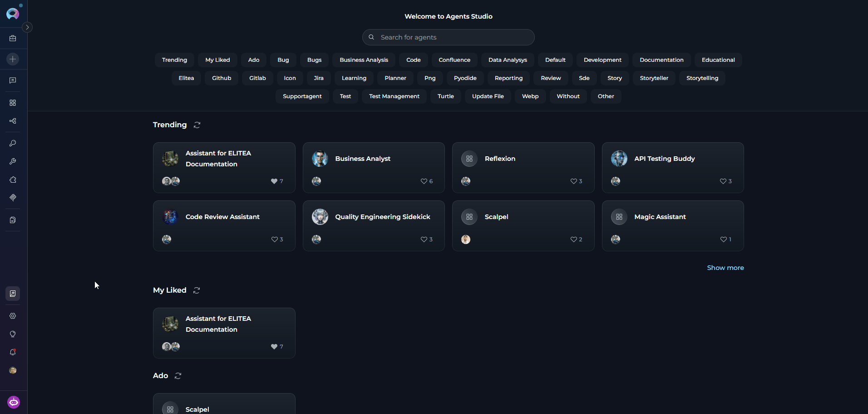Open the API Testing Buddy card
Screen dimensions: 868x414
pos(673,168)
